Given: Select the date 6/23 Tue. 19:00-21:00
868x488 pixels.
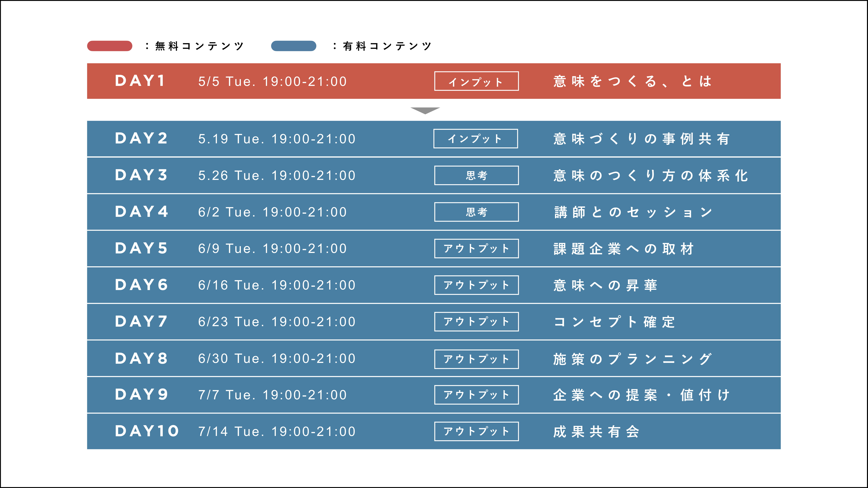Looking at the screenshot, I should coord(277,322).
